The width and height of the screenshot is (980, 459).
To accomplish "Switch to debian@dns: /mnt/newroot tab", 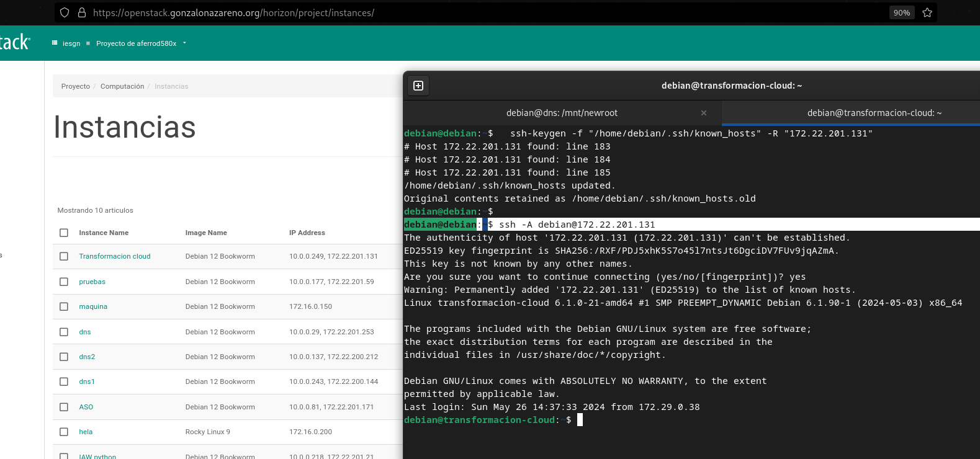I will [x=562, y=113].
